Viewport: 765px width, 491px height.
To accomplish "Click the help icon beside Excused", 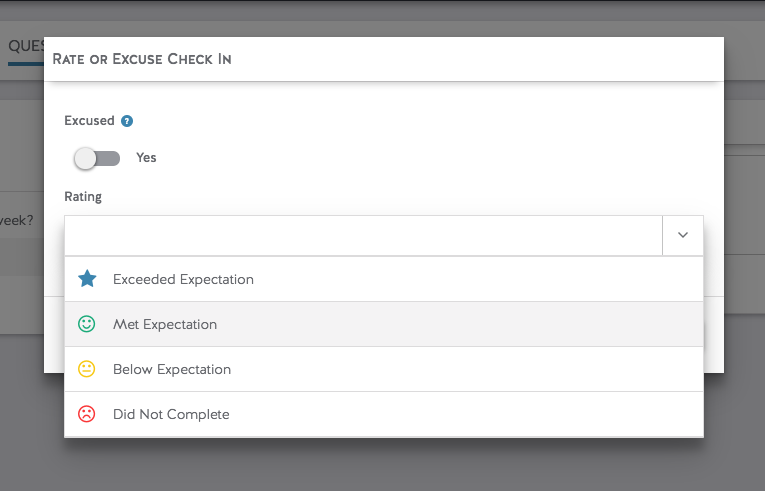I will [127, 121].
